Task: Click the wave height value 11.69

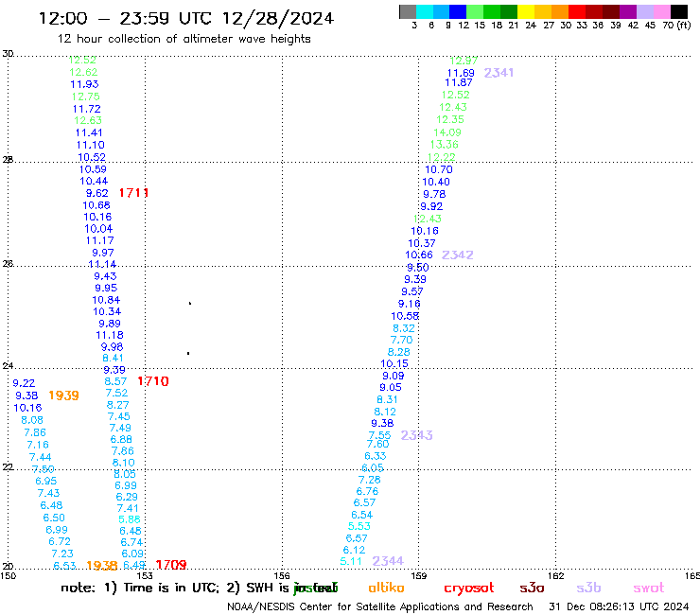Action: click(x=461, y=73)
